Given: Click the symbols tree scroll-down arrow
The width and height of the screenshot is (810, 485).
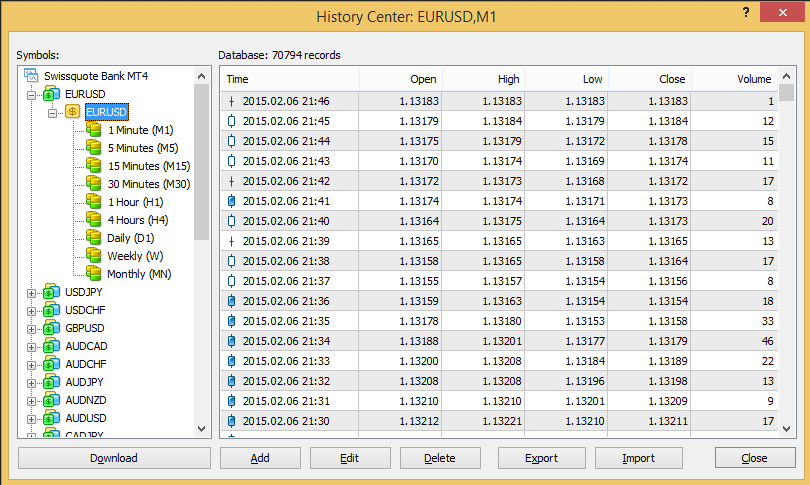Looking at the screenshot, I should pos(201,429).
